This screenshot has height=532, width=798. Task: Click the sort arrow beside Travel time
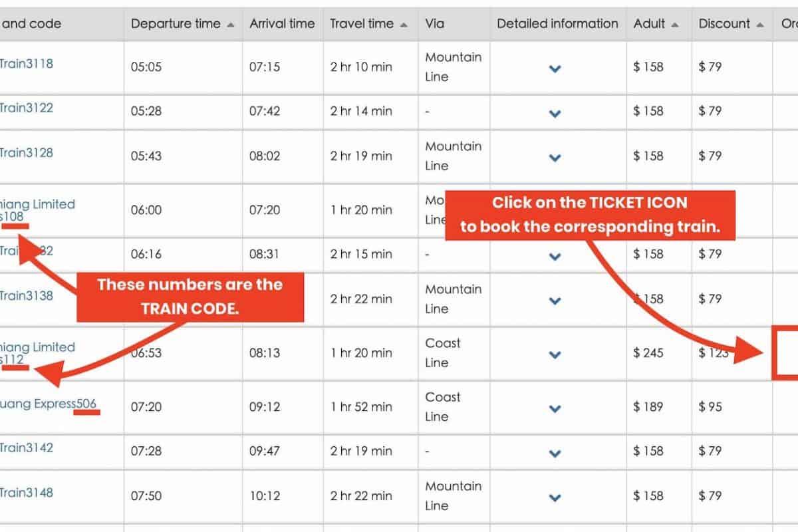coord(404,25)
